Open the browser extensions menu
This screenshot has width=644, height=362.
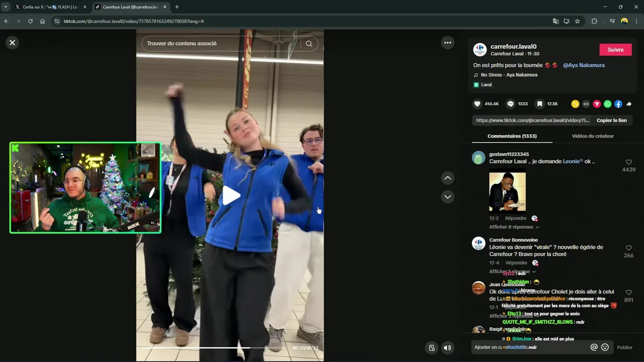[x=594, y=21]
